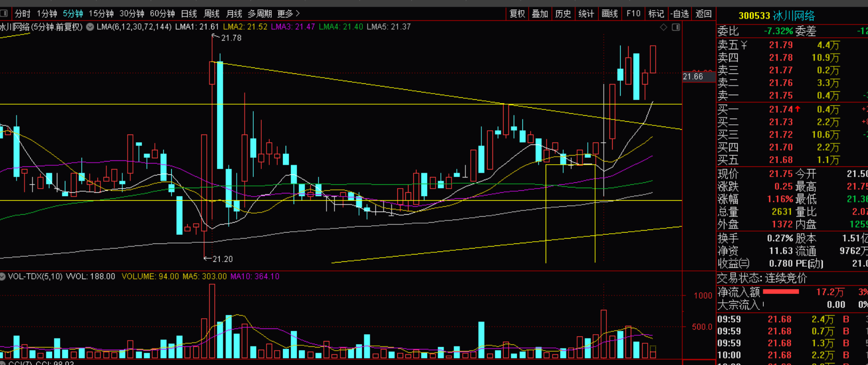The width and height of the screenshot is (868, 365).
Task: Click the 21.20 low price marker
Action: [x=222, y=259]
